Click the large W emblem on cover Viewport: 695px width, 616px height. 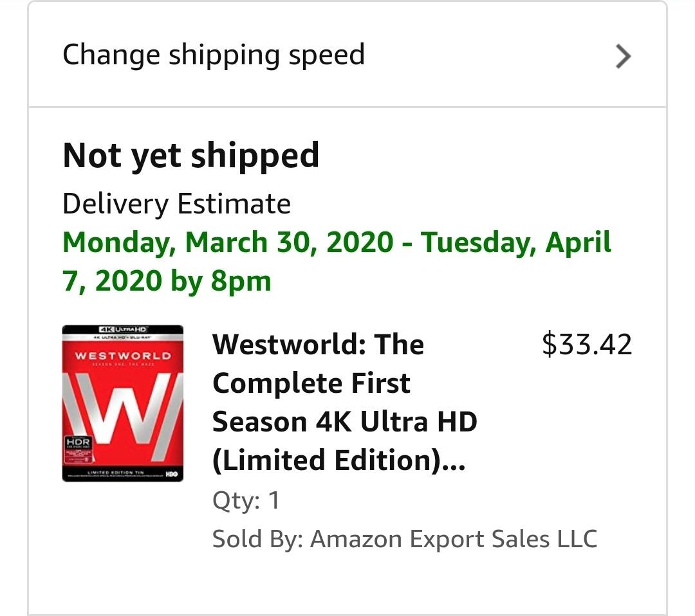(122, 406)
